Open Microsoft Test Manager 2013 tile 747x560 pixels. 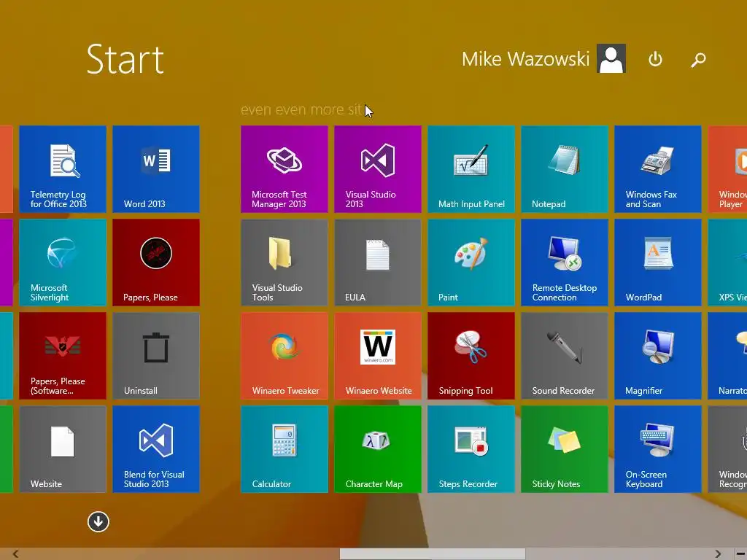[x=285, y=169]
